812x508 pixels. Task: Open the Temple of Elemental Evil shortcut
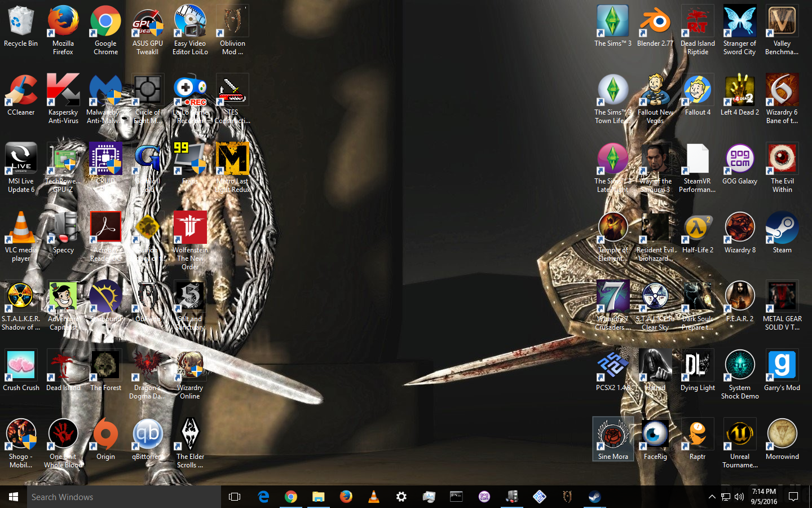click(x=613, y=237)
